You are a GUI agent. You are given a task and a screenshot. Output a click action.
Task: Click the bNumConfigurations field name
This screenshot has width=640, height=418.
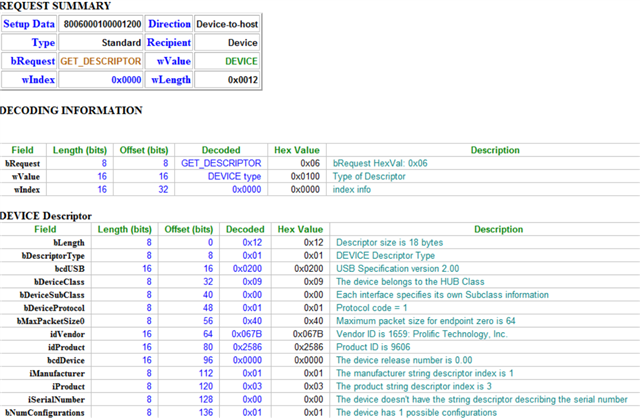[45, 412]
